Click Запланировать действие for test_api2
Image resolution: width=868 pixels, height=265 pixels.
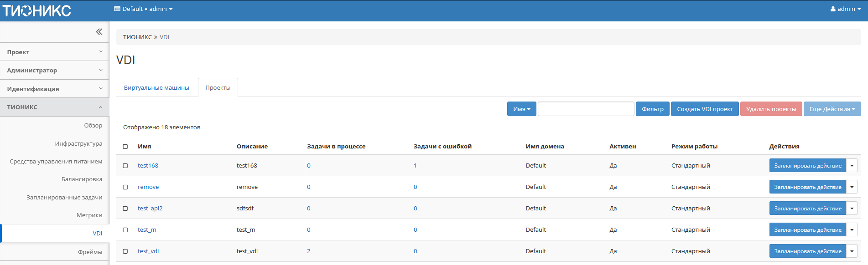coord(807,208)
